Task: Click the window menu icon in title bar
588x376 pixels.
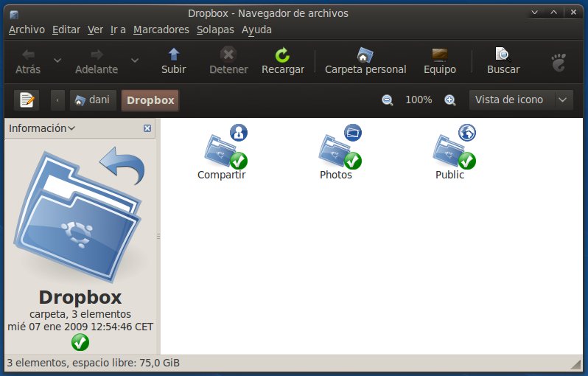Action: 14,15
